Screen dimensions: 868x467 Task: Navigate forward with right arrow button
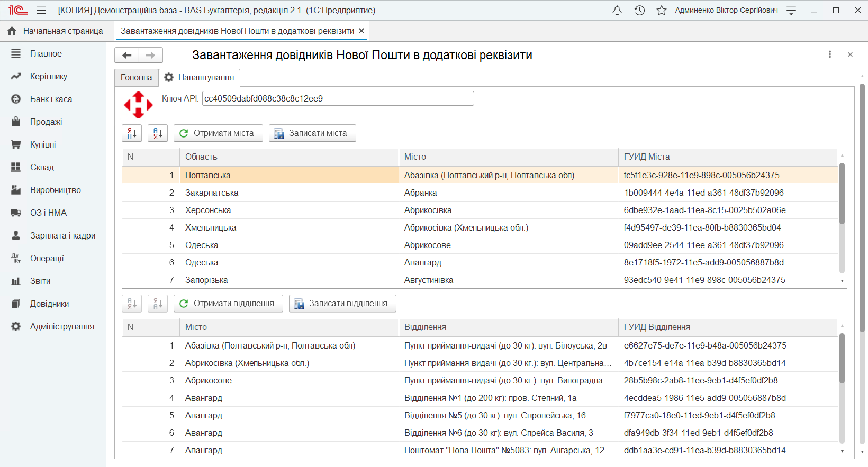tap(151, 55)
